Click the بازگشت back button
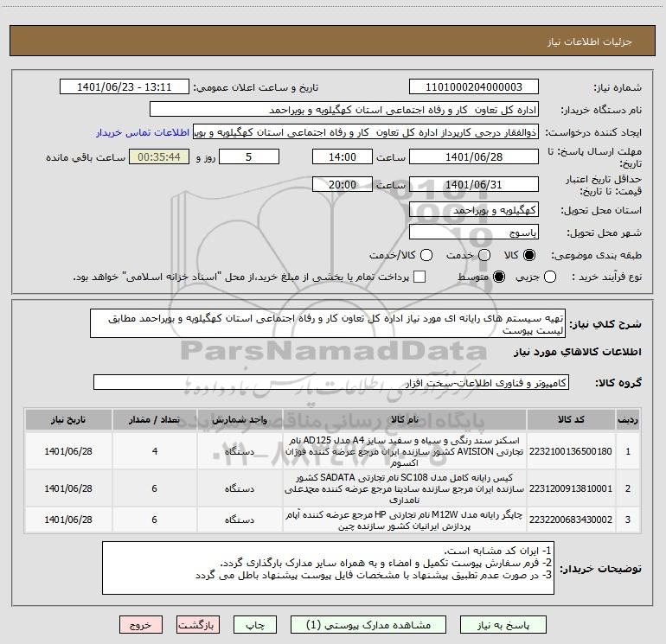 coord(198,625)
